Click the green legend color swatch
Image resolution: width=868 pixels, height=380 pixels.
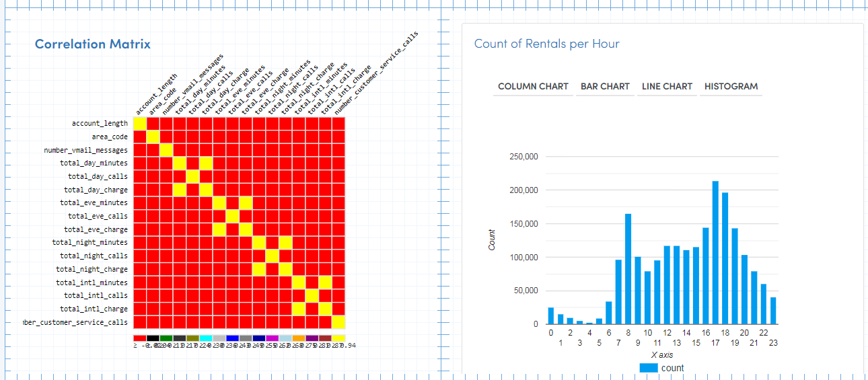pyautogui.click(x=166, y=338)
